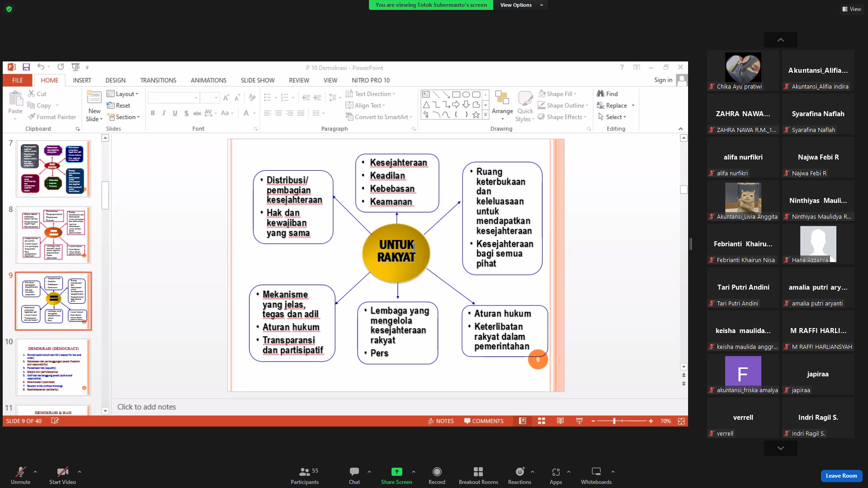Expand audio options arrow next to Unmute
Image resolution: width=868 pixels, height=488 pixels.
click(35, 472)
